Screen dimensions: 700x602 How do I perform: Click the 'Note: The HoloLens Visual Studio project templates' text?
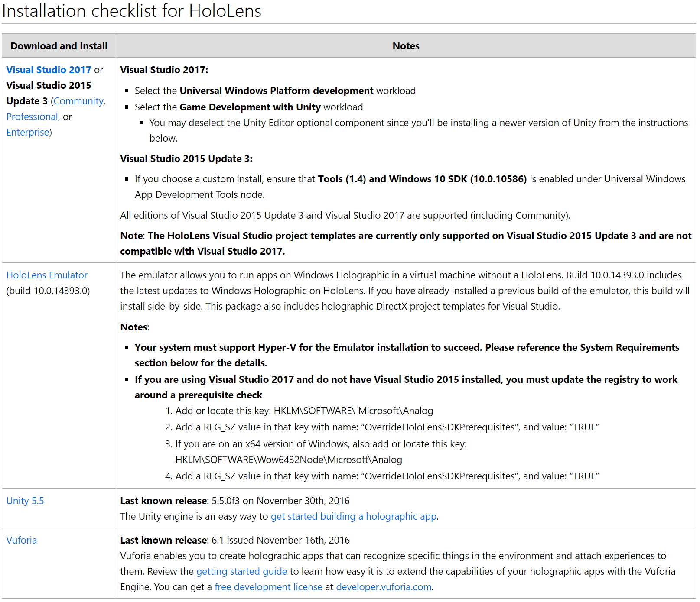[x=406, y=243]
